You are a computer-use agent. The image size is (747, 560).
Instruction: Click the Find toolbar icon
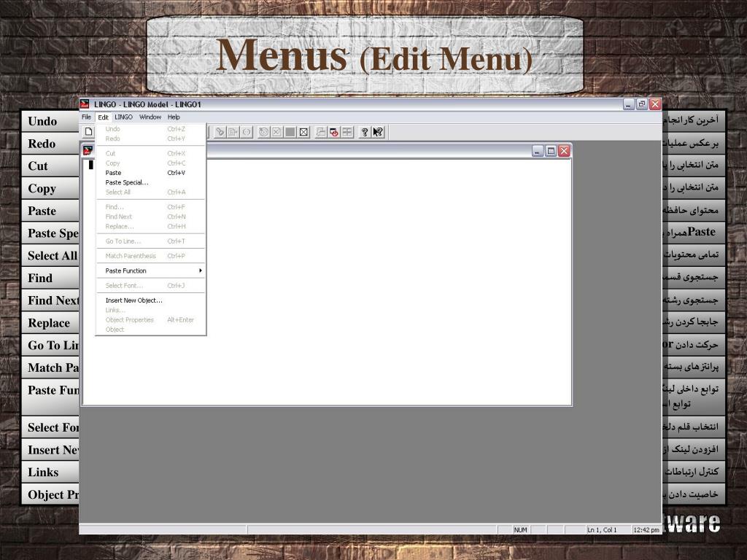coord(220,132)
